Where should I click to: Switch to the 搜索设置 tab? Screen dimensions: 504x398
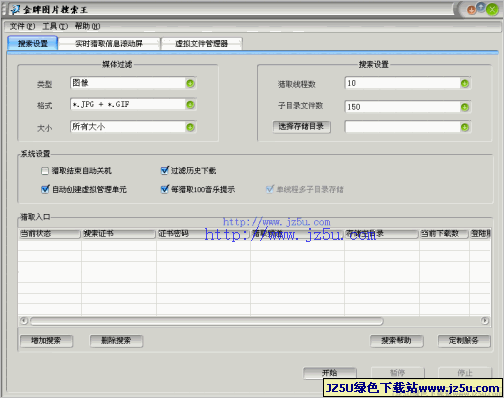click(33, 43)
